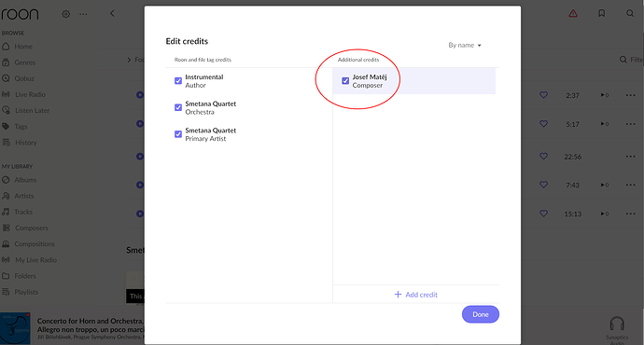Open the search magnifier in top bar
Screen dimensions: 644x345
630,14
